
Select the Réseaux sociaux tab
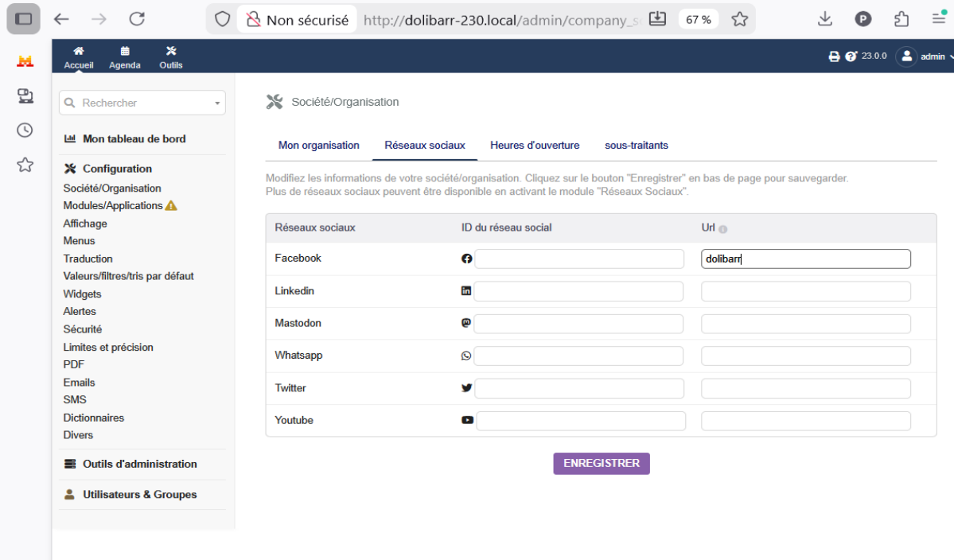pyautogui.click(x=425, y=146)
